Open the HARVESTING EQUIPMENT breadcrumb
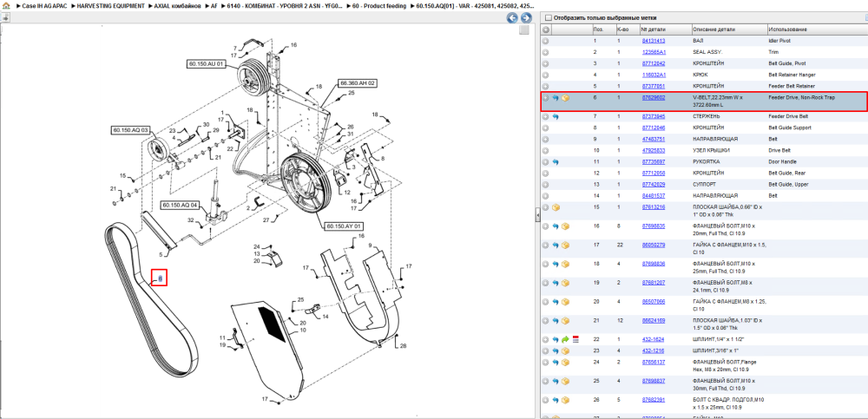 pyautogui.click(x=111, y=5)
